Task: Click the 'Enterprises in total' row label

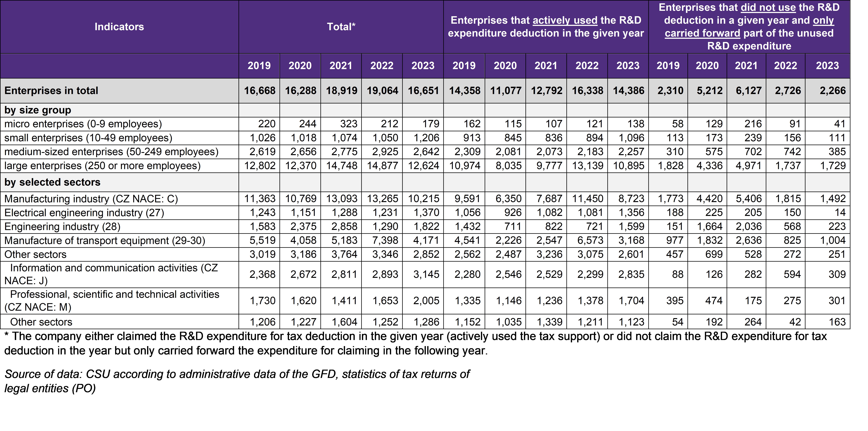Action: 51,90
